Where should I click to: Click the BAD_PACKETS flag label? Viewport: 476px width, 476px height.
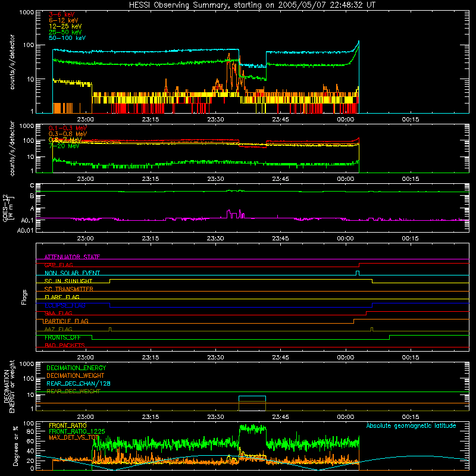coord(64,345)
